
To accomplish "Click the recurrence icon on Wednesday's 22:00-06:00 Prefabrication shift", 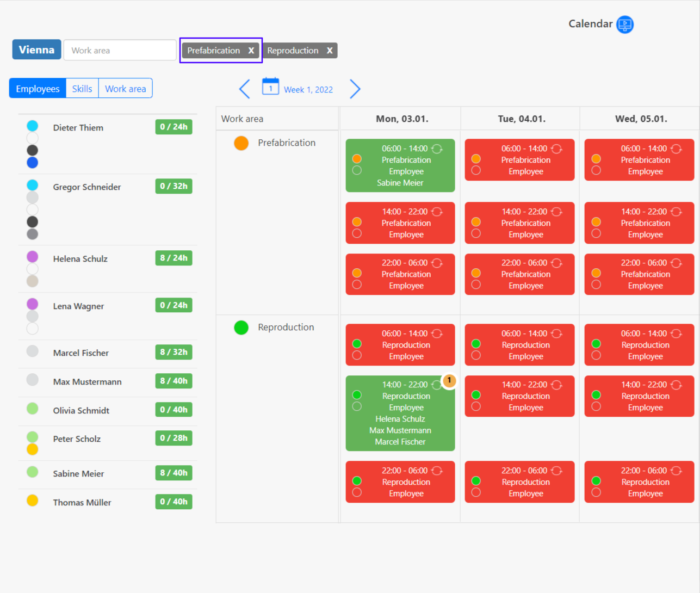I will point(676,263).
